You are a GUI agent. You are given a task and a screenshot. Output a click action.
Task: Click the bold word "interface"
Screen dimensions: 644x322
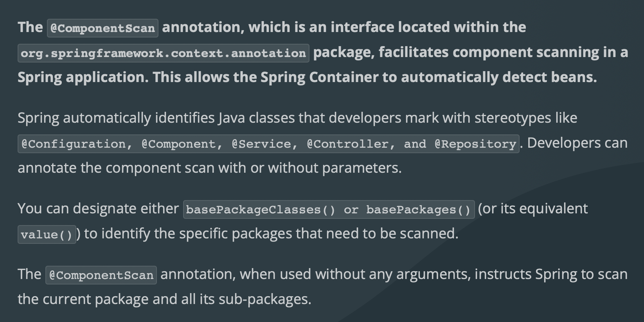tap(362, 27)
